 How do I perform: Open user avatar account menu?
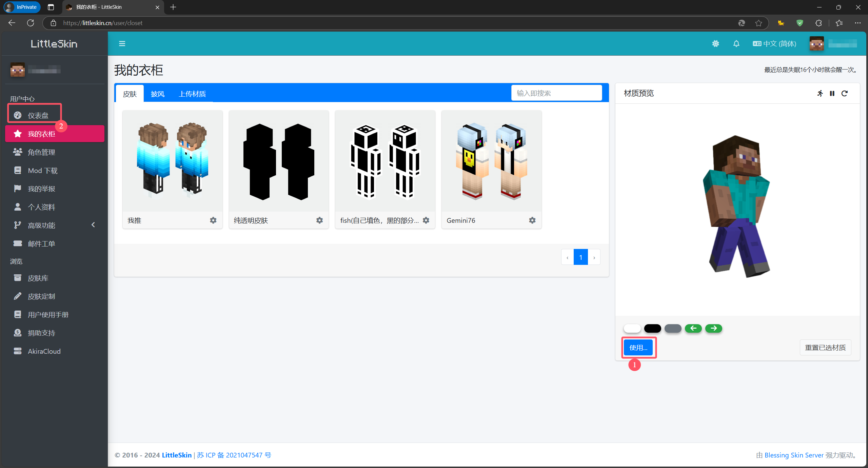point(816,44)
